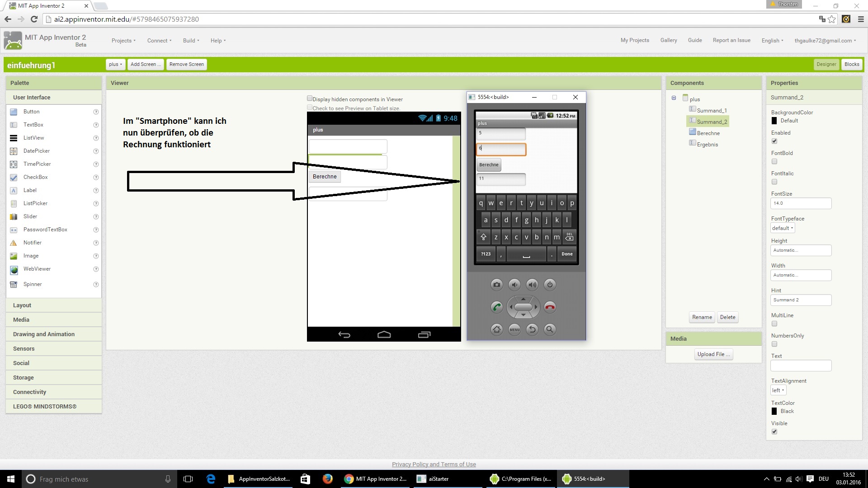The image size is (868, 488).
Task: Click emulator back button
Action: point(532,329)
